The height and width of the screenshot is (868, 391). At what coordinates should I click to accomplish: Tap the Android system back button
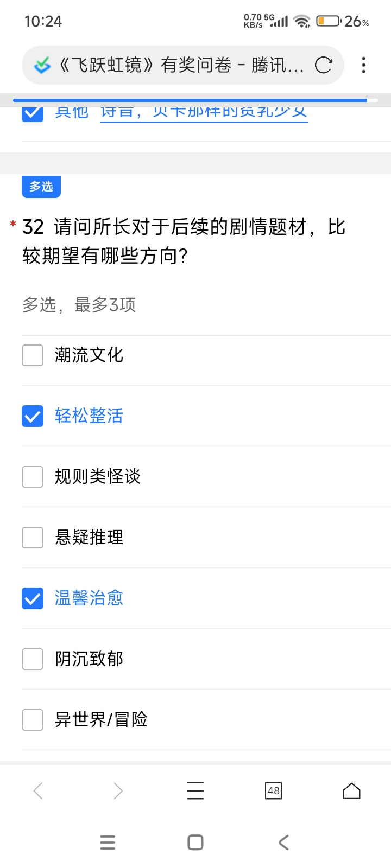283,843
